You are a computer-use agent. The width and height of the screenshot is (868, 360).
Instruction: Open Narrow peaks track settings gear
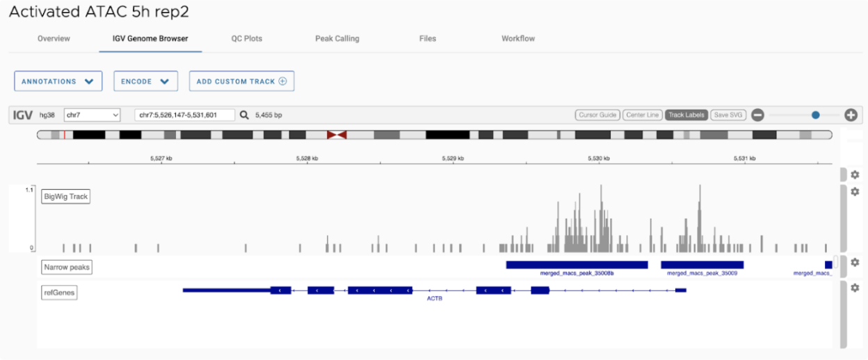coord(855,263)
